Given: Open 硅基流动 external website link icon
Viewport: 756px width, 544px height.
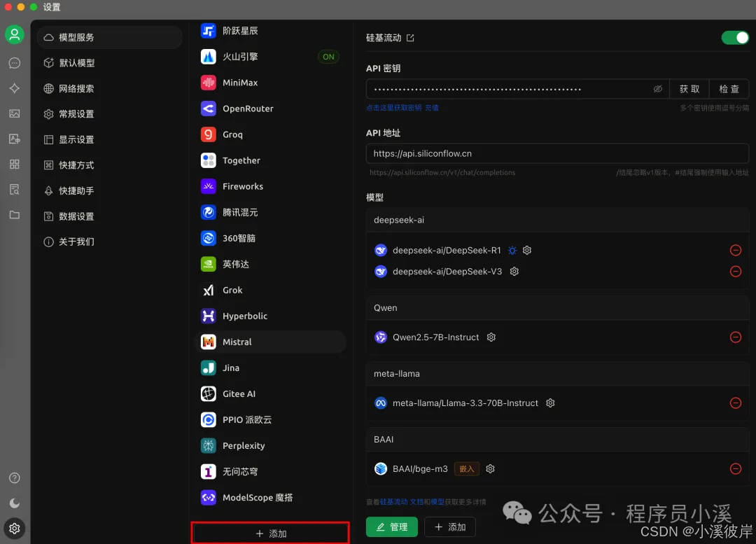Looking at the screenshot, I should [x=410, y=38].
